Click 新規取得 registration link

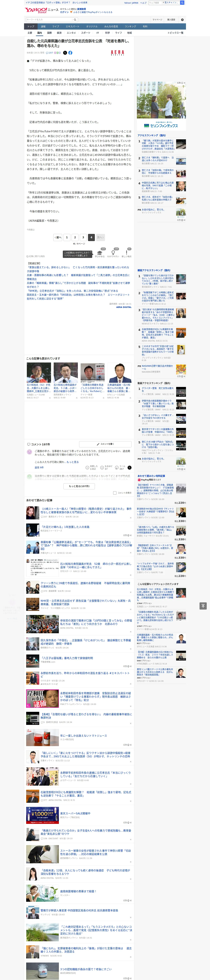click(82, 9)
